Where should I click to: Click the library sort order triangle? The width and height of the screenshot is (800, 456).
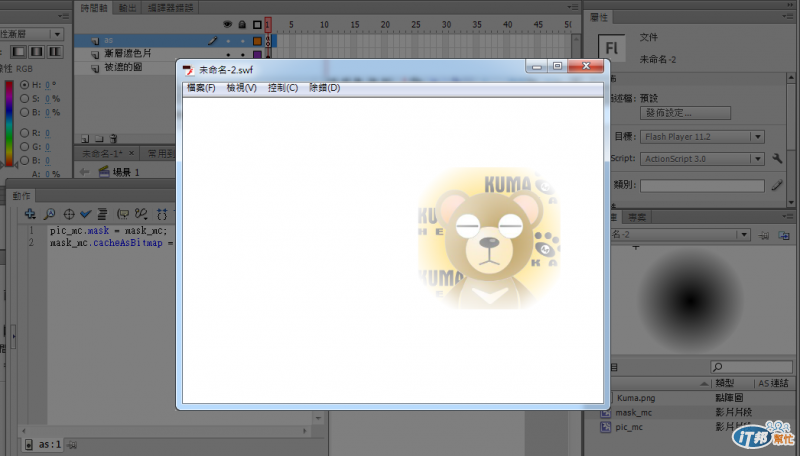pos(705,384)
